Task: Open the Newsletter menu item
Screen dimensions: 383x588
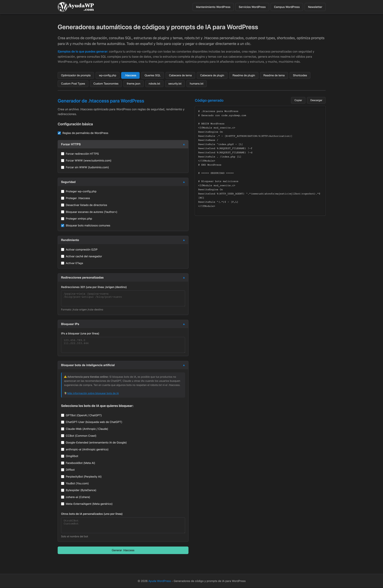Action: pos(315,7)
